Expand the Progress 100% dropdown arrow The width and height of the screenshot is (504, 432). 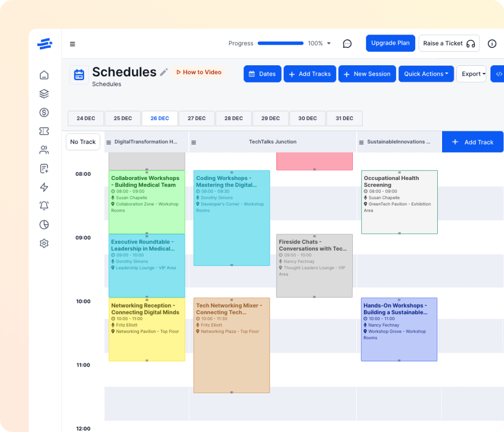click(328, 43)
